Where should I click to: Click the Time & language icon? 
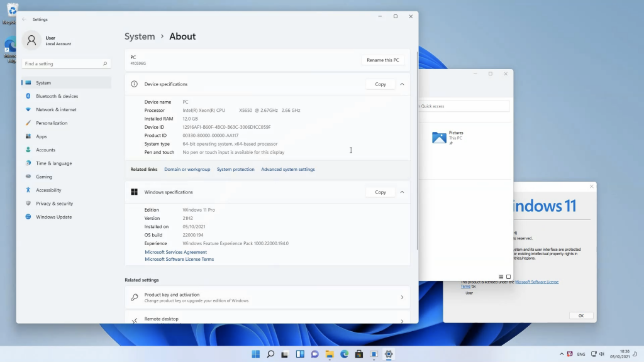coord(28,163)
